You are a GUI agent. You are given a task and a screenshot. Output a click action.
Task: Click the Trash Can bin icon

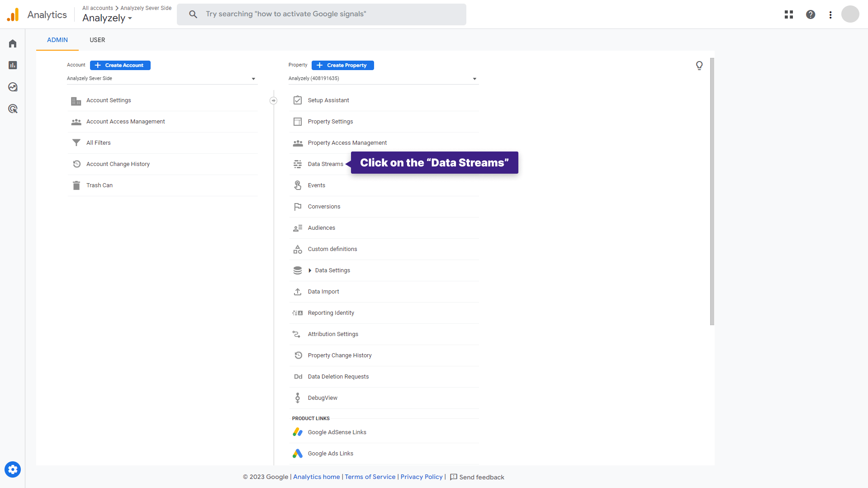[76, 185]
